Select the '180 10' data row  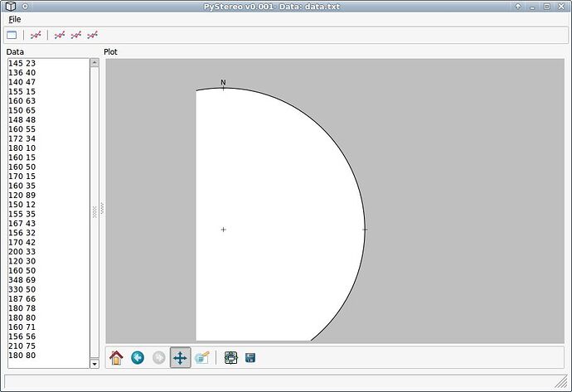click(x=49, y=148)
